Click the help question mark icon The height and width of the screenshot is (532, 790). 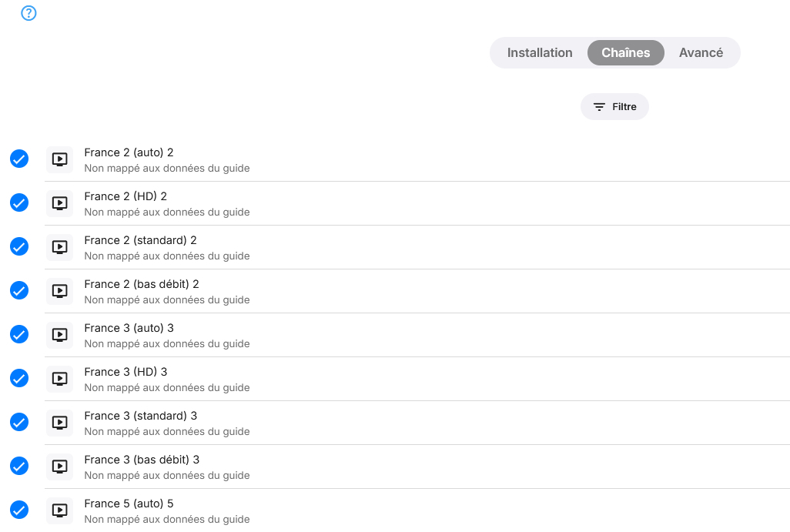tap(28, 13)
